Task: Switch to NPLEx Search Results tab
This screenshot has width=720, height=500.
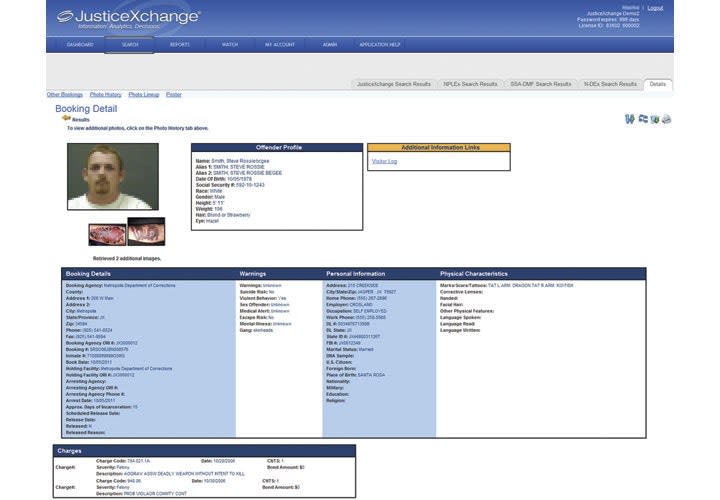Action: click(x=470, y=84)
